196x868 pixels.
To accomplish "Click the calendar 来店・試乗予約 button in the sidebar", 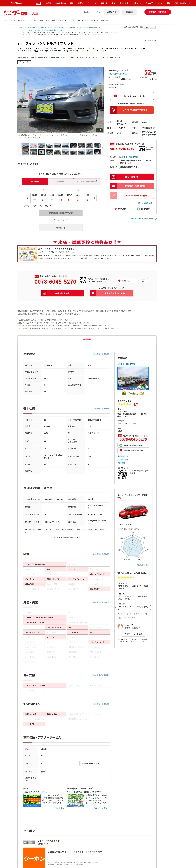I will point(132,177).
